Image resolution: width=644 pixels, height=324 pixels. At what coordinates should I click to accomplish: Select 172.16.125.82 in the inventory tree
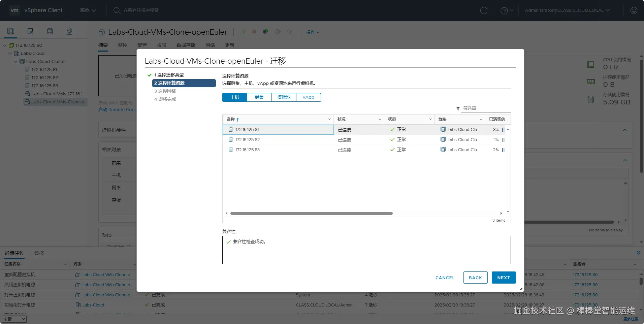(x=44, y=77)
